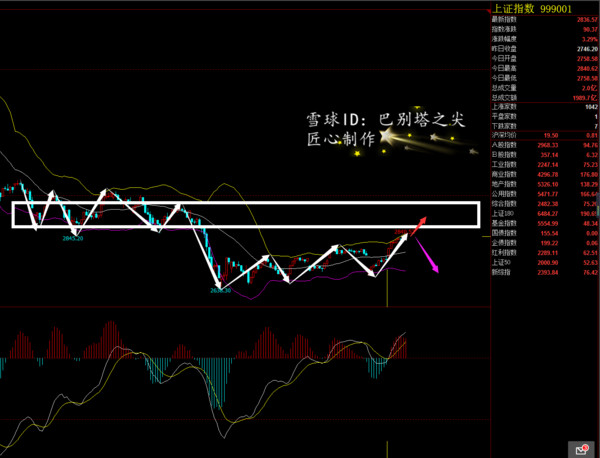Open the 公用指数 row
The height and width of the screenshot is (458, 600).
click(x=545, y=194)
